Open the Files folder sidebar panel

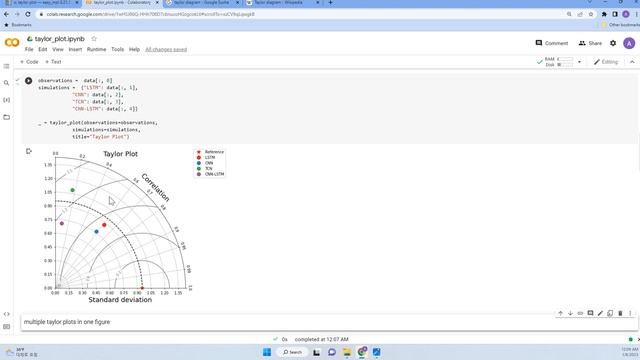click(7, 117)
